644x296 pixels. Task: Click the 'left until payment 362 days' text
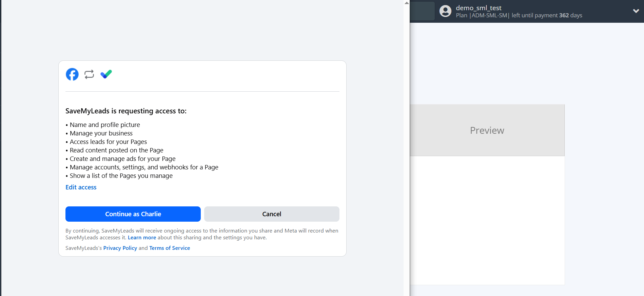pos(547,16)
